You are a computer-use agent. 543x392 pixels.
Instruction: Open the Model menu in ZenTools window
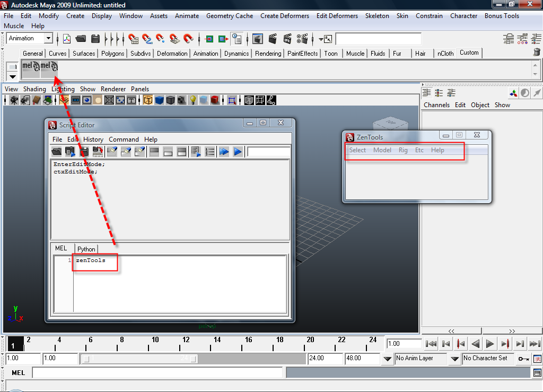tap(382, 150)
